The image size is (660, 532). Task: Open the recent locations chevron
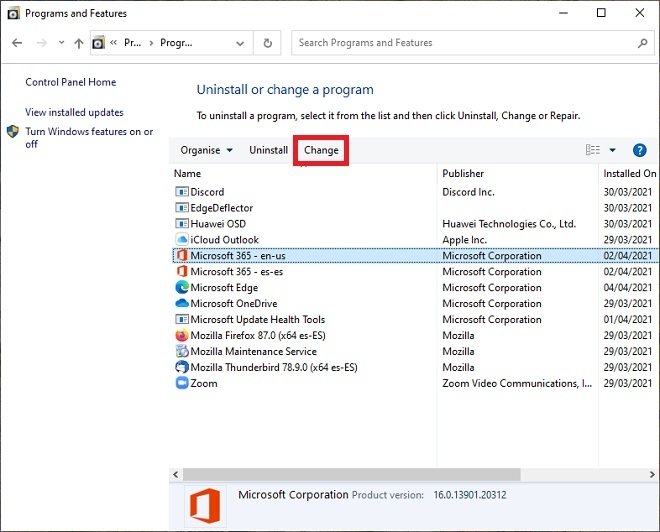[x=61, y=43]
